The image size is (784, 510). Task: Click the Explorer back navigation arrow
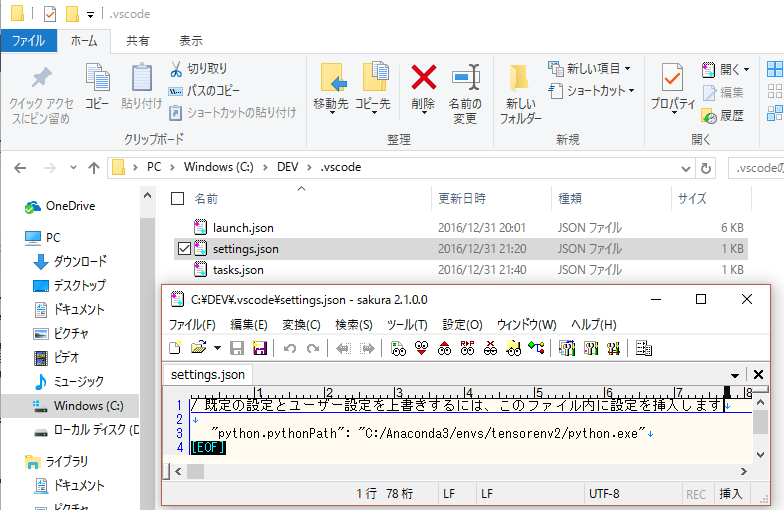point(20,168)
